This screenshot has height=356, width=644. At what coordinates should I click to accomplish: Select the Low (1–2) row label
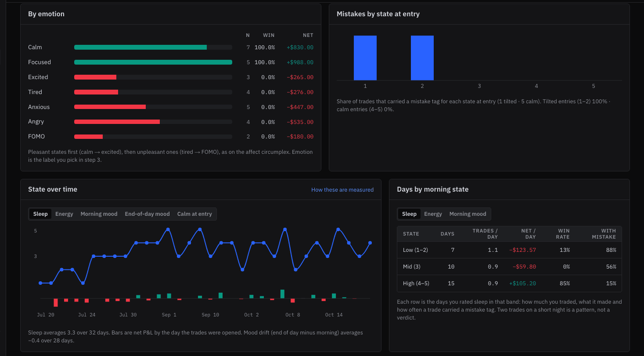tap(415, 250)
